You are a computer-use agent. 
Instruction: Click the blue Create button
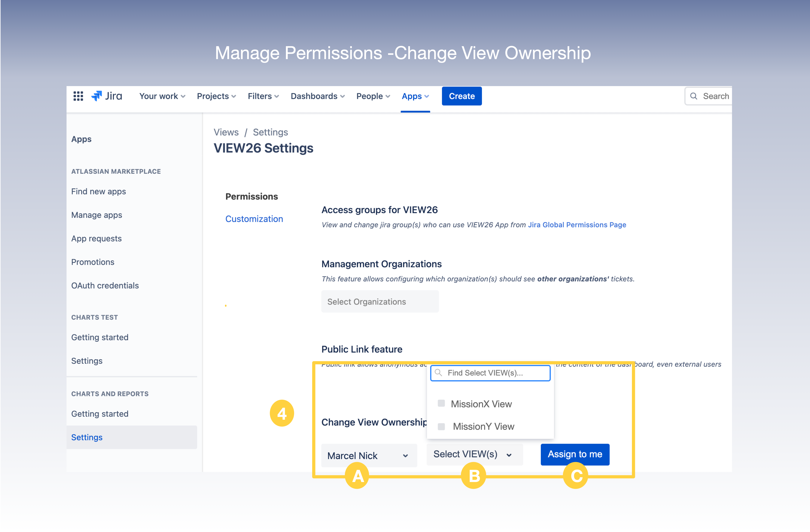[462, 96]
